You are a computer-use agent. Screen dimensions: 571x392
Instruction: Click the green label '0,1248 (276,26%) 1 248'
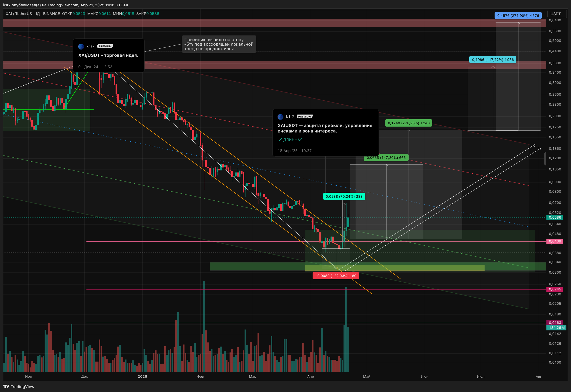pyautogui.click(x=409, y=123)
